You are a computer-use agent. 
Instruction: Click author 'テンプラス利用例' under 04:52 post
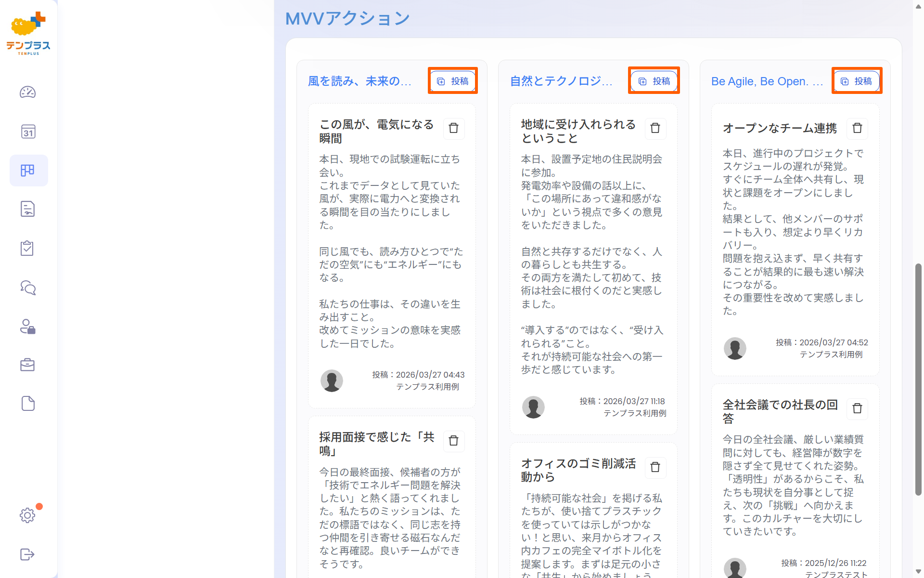click(x=832, y=355)
